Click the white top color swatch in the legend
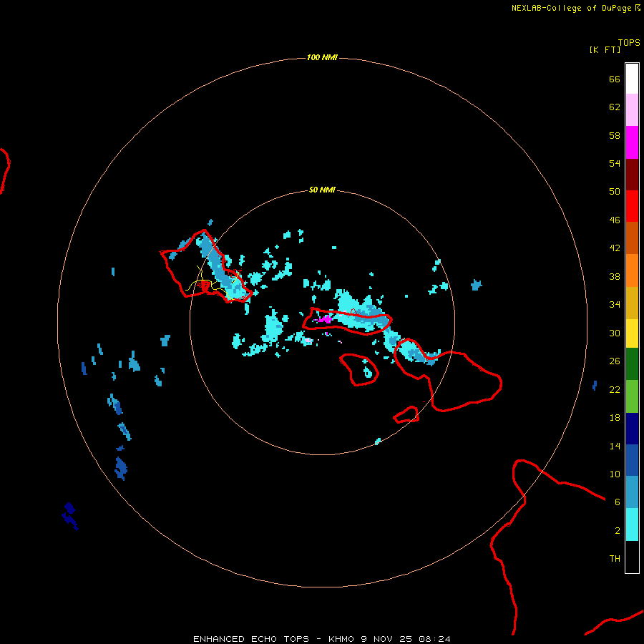644x644 pixels. coord(632,79)
